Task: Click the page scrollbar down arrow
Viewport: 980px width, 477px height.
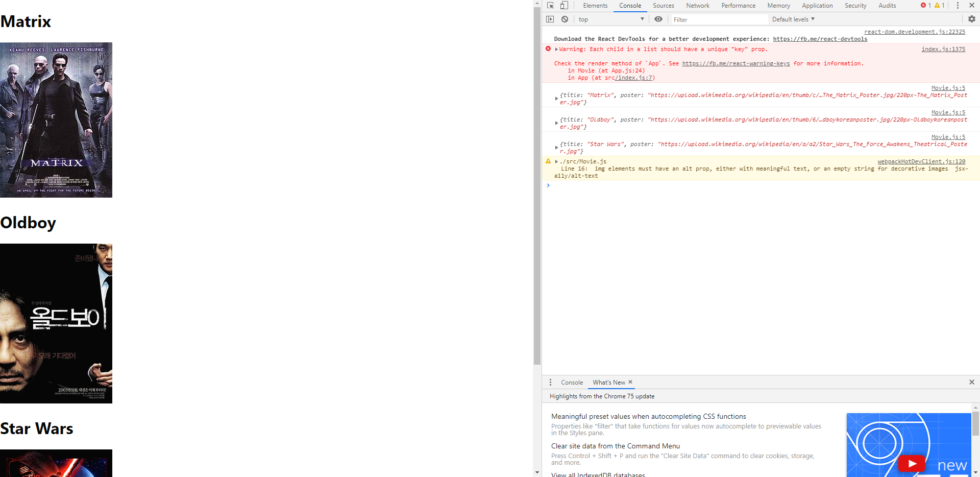Action: (537, 473)
